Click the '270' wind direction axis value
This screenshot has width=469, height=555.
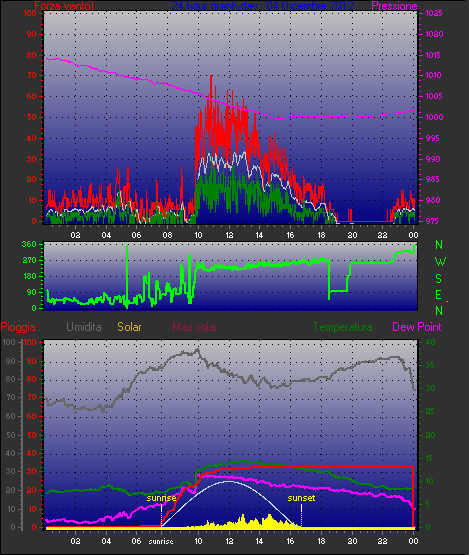29,261
